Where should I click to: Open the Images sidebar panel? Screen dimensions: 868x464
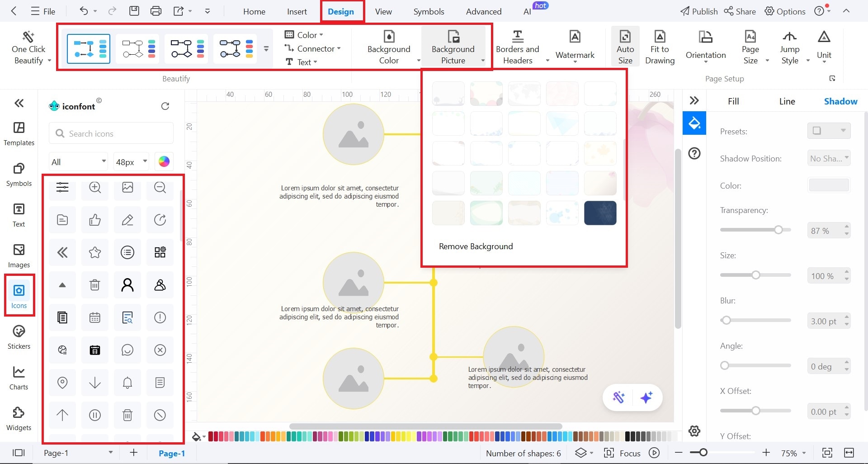coord(19,256)
